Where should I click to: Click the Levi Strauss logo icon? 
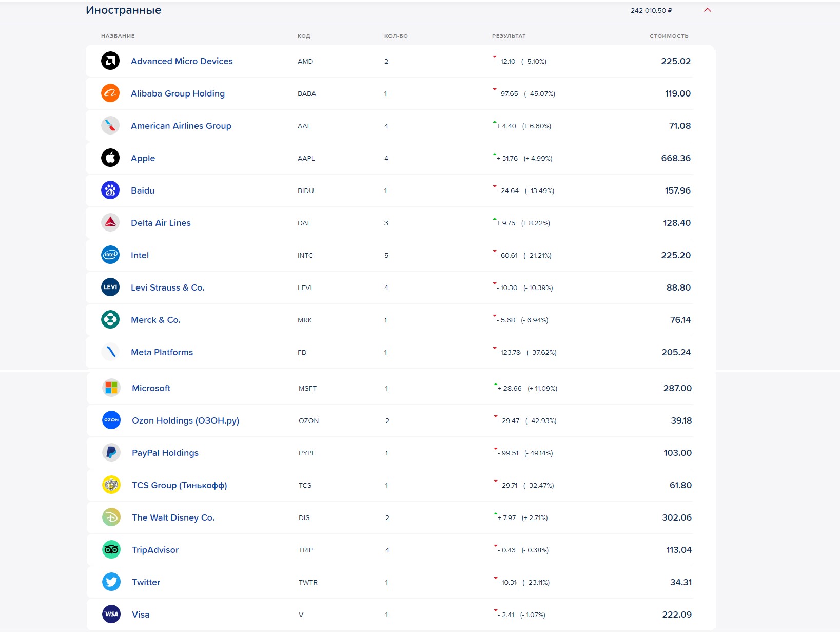[x=110, y=287]
